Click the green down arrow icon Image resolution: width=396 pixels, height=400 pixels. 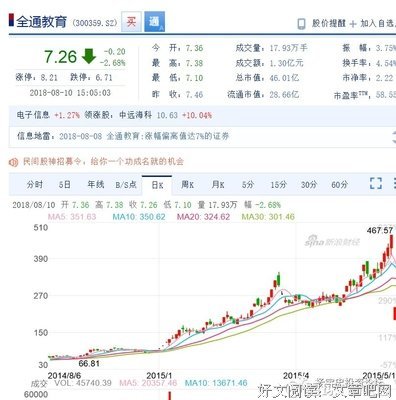(89, 56)
